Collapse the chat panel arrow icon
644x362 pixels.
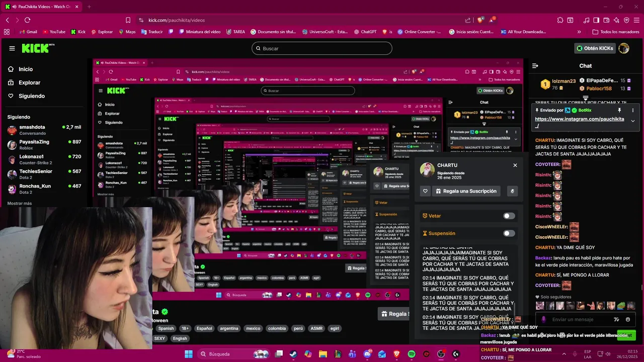tap(535, 66)
